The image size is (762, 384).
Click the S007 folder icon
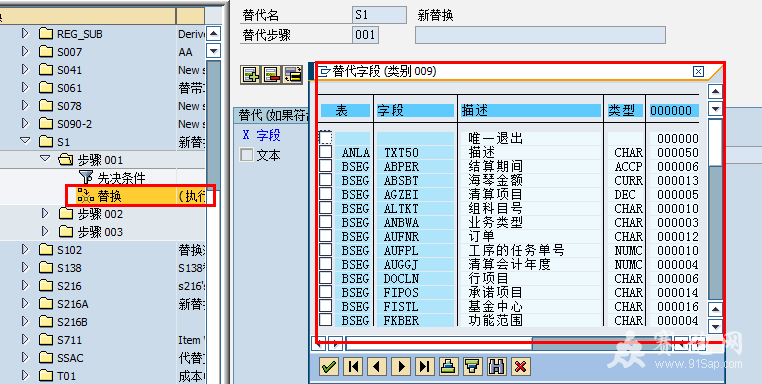coord(46,52)
